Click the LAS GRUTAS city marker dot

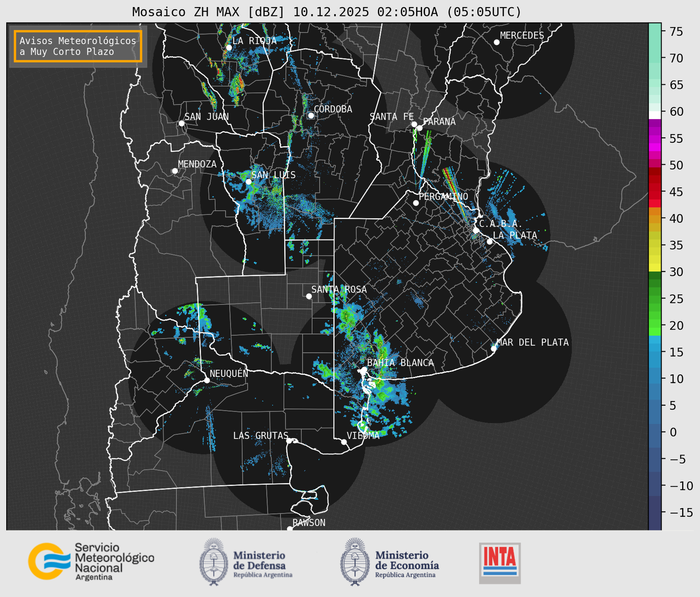[x=289, y=441]
